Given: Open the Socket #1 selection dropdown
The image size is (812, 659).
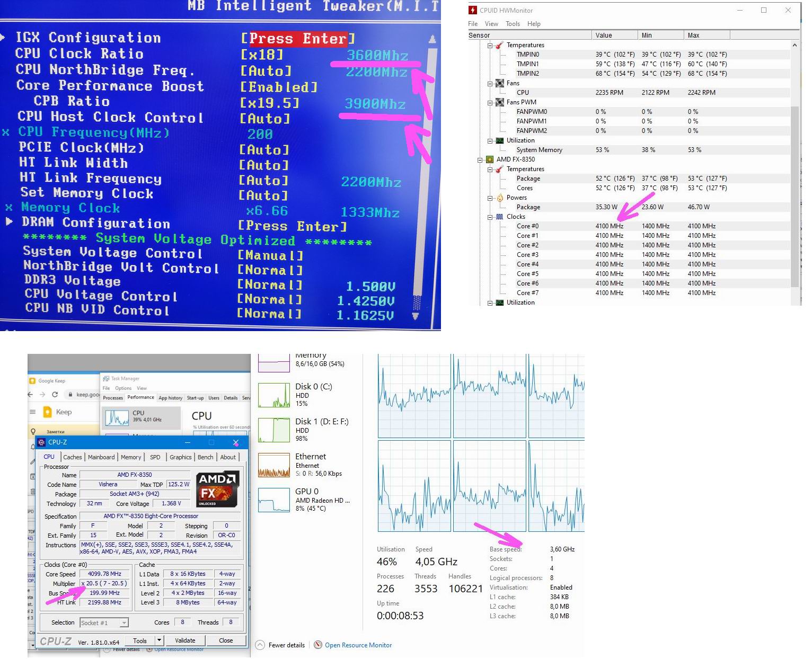Looking at the screenshot, I should pyautogui.click(x=124, y=623).
